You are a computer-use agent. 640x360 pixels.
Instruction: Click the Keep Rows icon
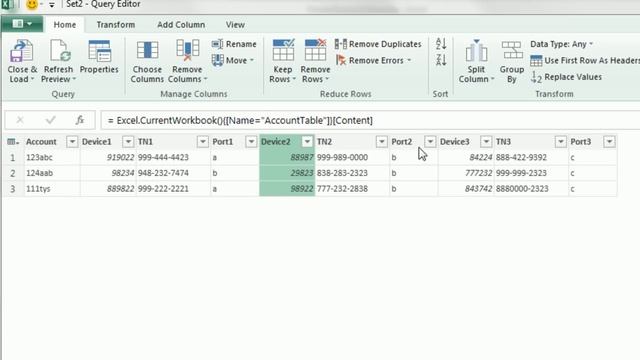click(283, 50)
